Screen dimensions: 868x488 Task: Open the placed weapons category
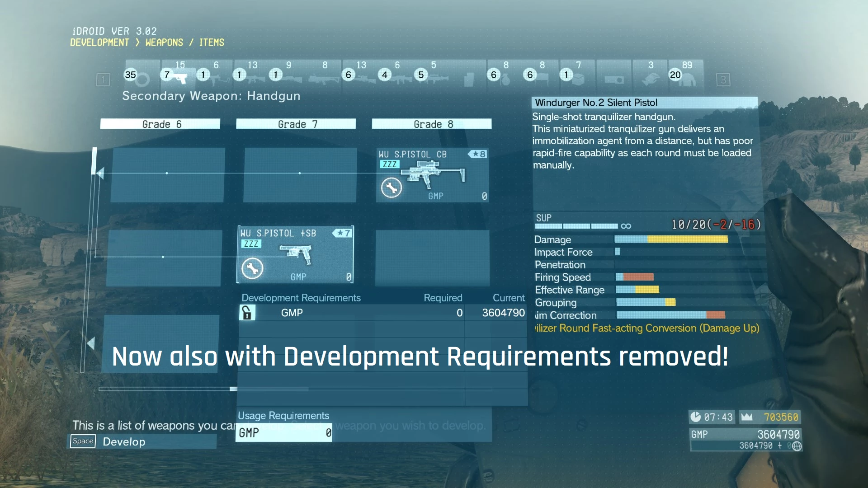pyautogui.click(x=541, y=74)
